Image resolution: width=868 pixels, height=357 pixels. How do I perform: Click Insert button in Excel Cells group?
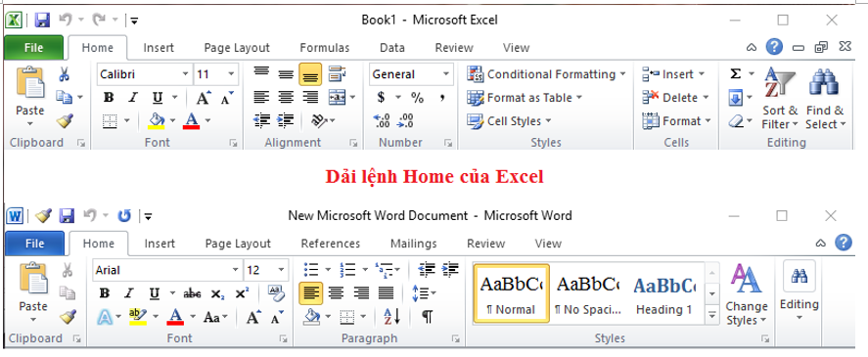(673, 73)
